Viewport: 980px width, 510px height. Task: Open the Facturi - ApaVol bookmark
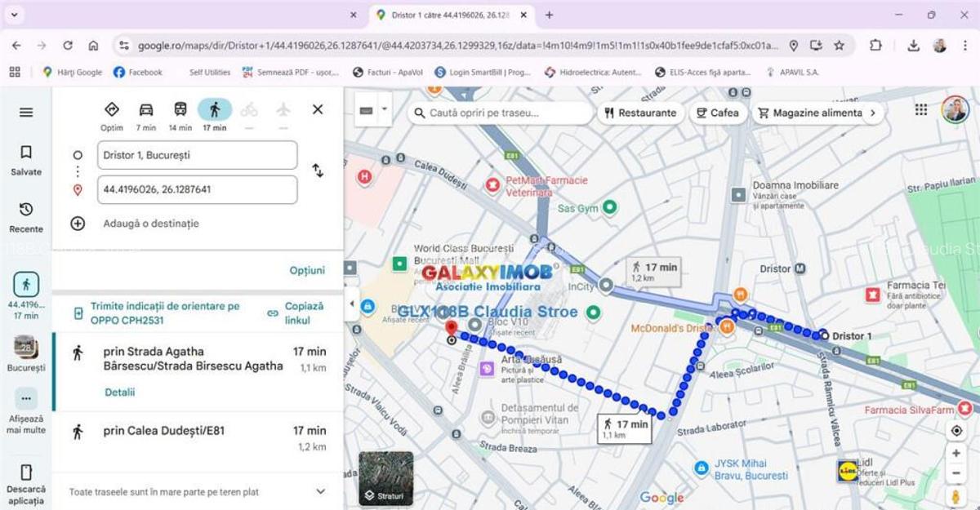tap(388, 72)
